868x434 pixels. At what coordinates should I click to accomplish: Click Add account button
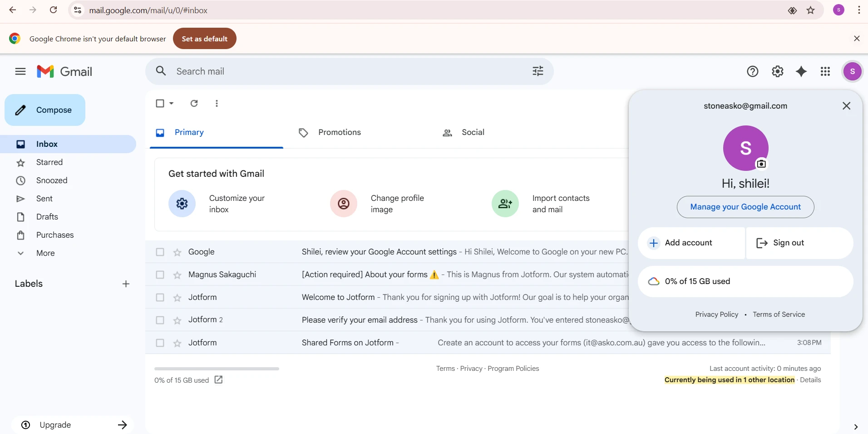(x=691, y=243)
